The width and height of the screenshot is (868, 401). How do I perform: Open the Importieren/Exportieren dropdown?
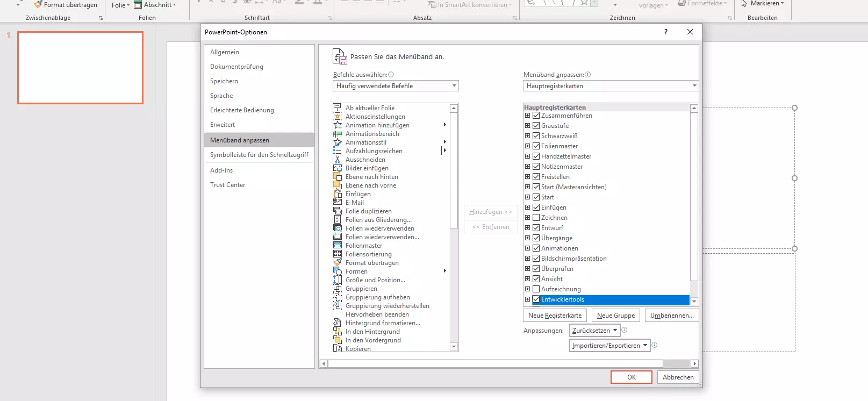click(x=610, y=345)
